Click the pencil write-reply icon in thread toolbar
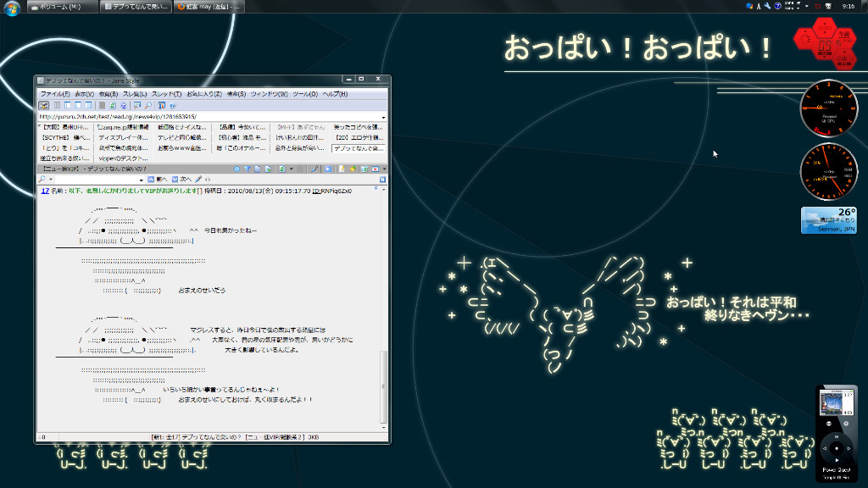868x488 pixels. pyautogui.click(x=314, y=169)
